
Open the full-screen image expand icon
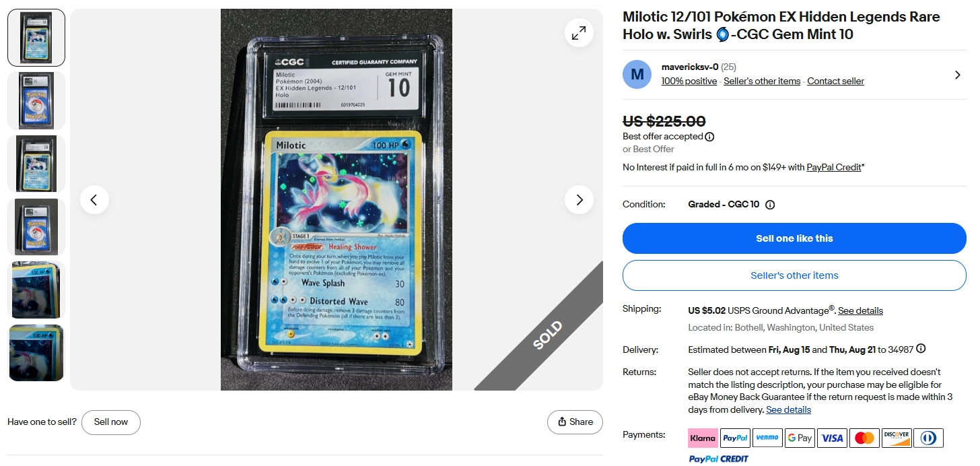(x=579, y=32)
